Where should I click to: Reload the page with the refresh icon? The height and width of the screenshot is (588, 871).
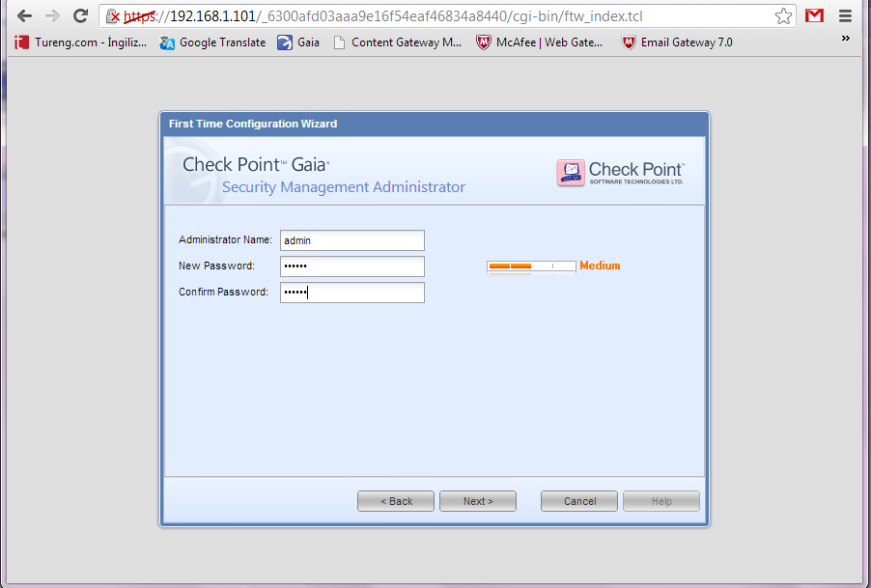[81, 16]
